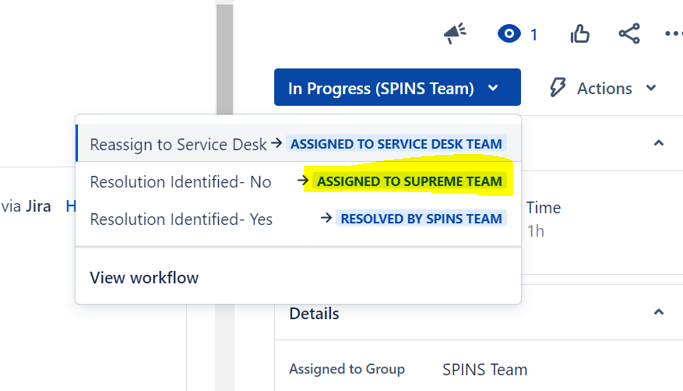Open the three-dots more menu

point(673,34)
